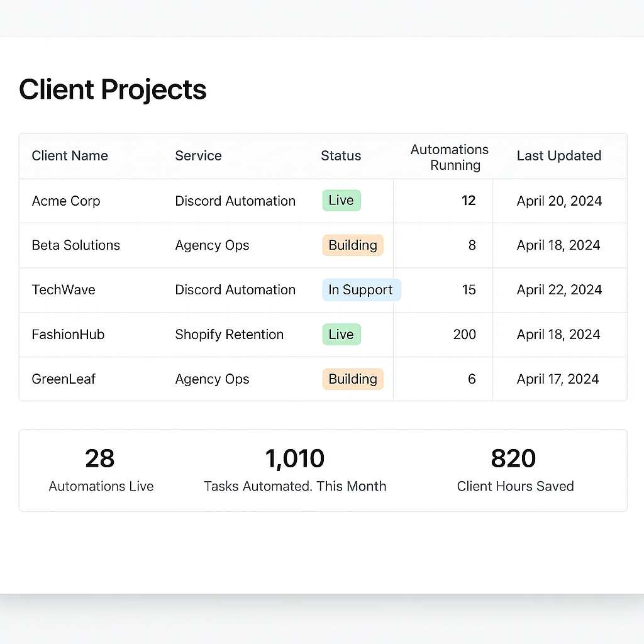Click Beta Solutions' April 18, 2024 date

coord(558,245)
